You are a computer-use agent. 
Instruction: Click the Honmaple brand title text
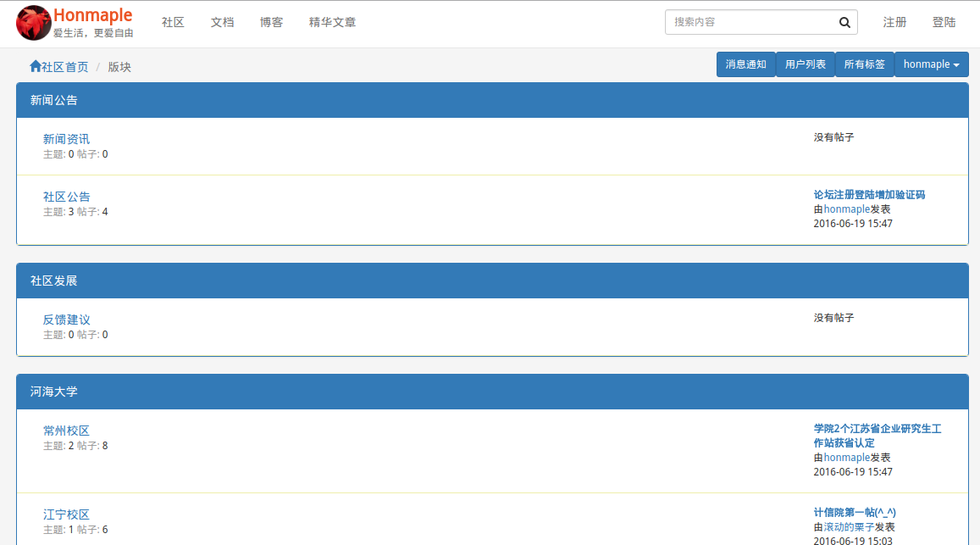(x=92, y=15)
